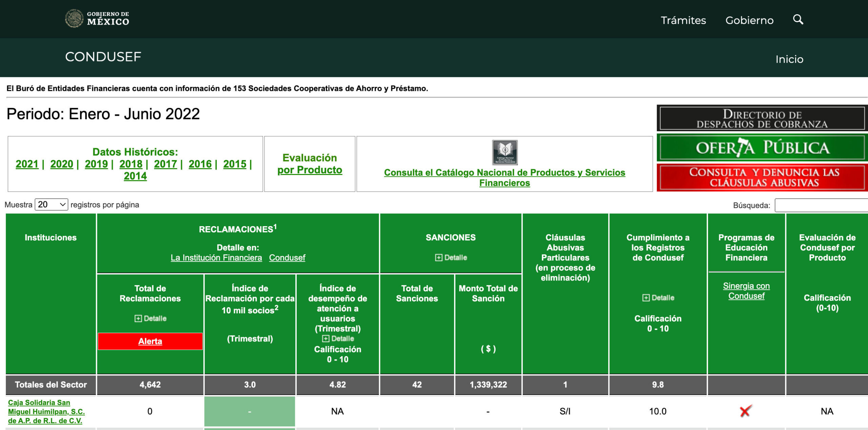Image resolution: width=868 pixels, height=430 pixels.
Task: Expand Detalle under Sanciones header
Action: tap(451, 258)
